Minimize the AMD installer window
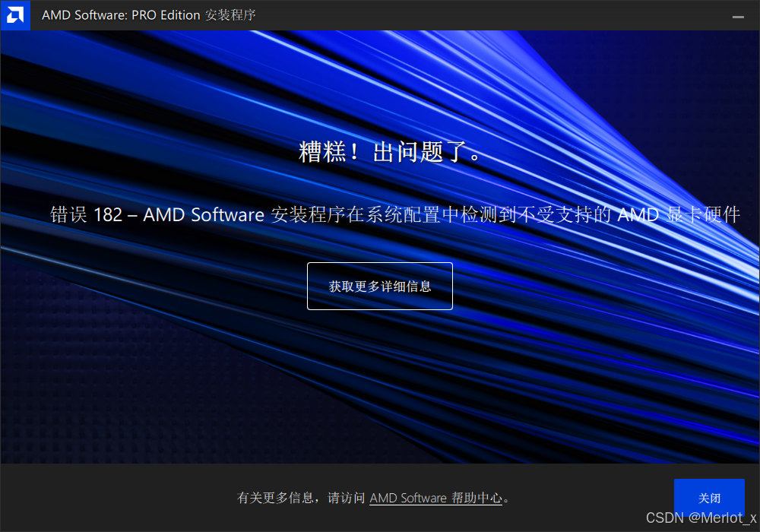760x532 pixels. [x=738, y=17]
